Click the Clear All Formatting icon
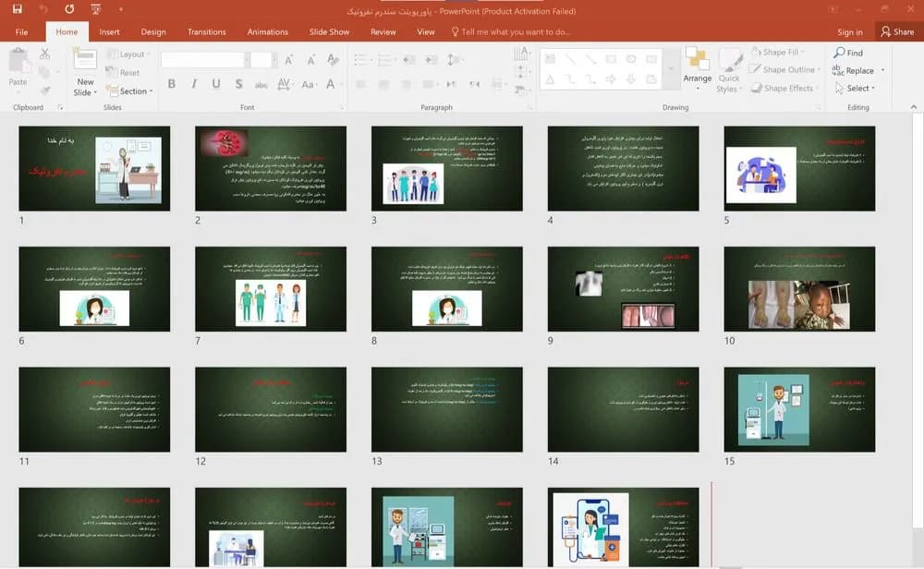 333,59
